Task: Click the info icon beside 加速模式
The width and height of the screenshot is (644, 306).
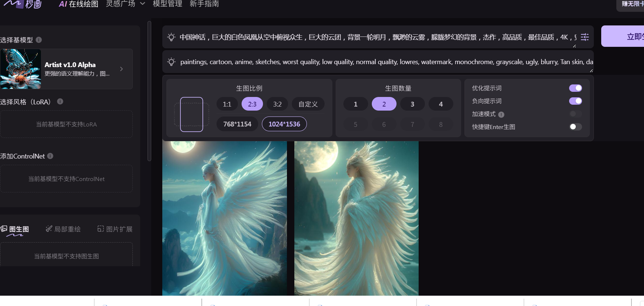Action: (x=501, y=115)
